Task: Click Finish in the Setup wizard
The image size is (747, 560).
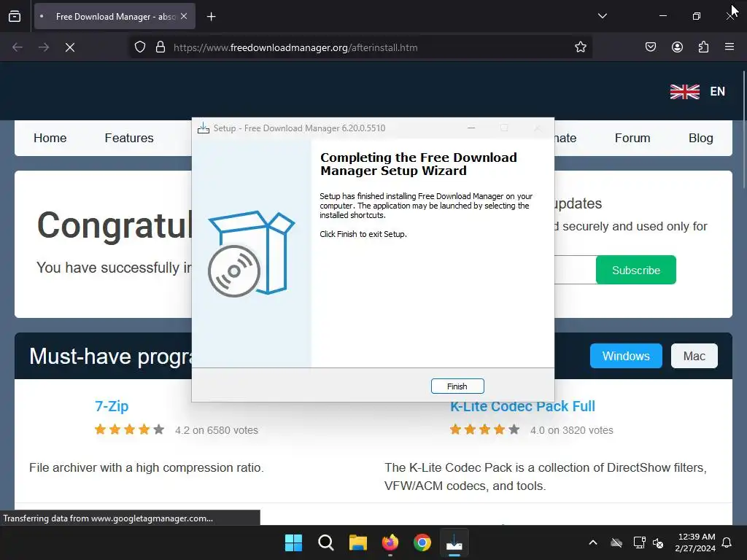Action: coord(457,386)
